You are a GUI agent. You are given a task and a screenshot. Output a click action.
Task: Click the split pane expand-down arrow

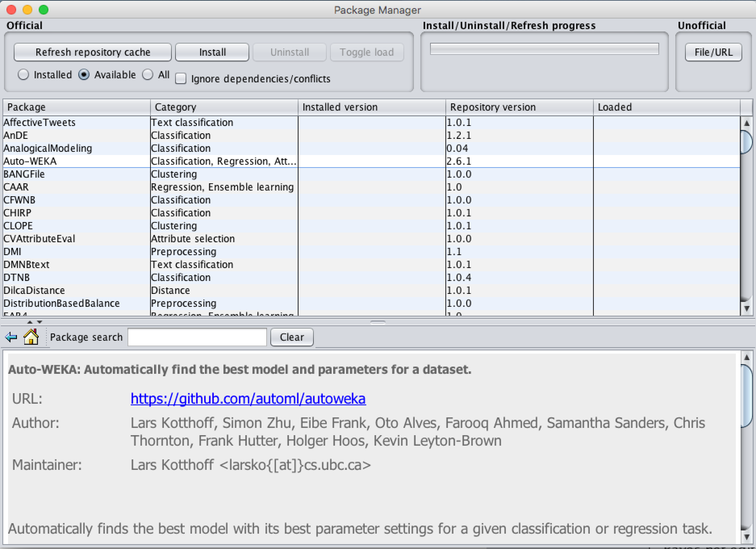40,322
